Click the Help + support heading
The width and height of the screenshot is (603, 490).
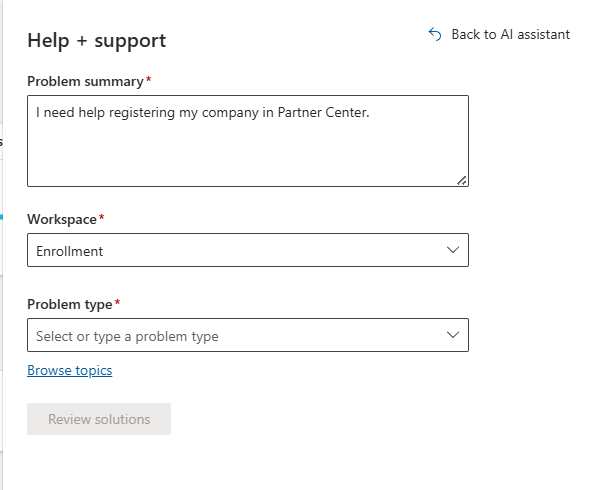click(96, 41)
